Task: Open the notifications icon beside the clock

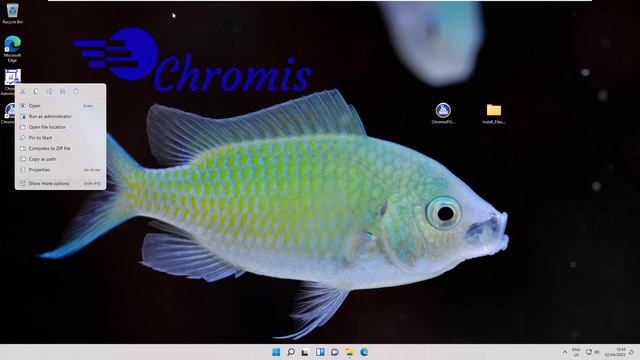Action: (x=631, y=352)
